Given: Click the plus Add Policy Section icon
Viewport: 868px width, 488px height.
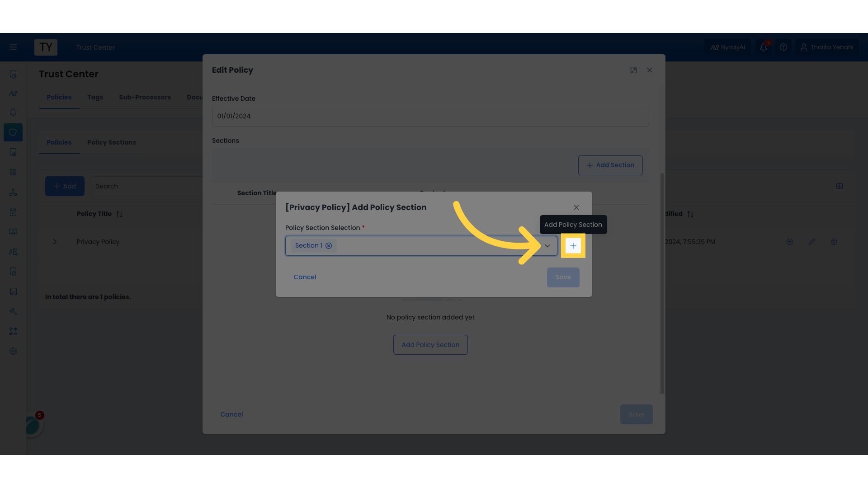Looking at the screenshot, I should [x=573, y=246].
